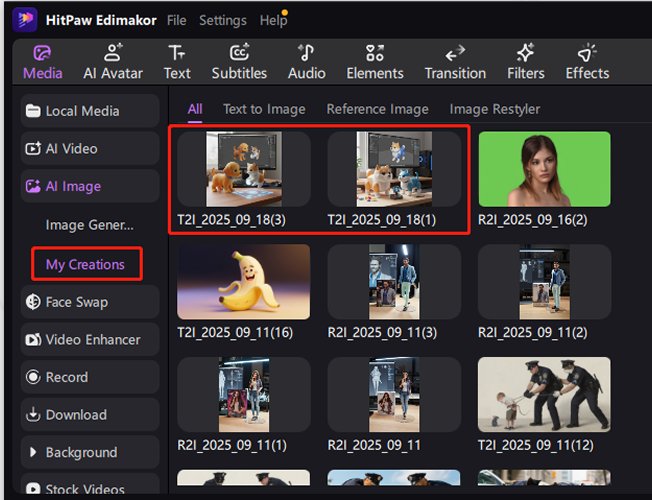
Task: Open the File menu
Action: coord(176,20)
